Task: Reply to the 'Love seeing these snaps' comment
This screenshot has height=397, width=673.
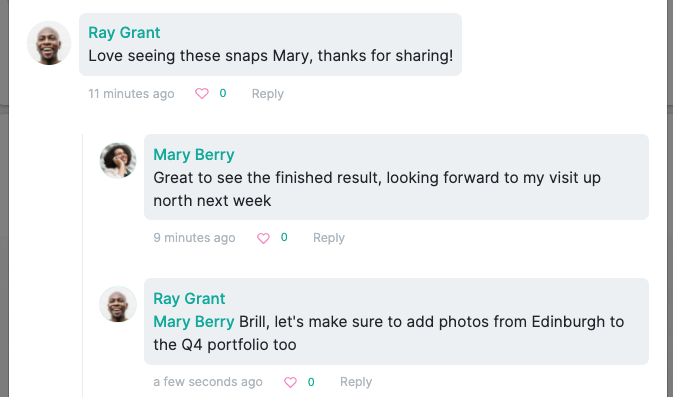Action: 267,94
